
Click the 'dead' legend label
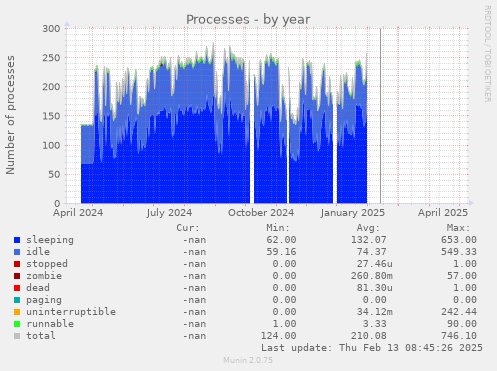(x=38, y=288)
